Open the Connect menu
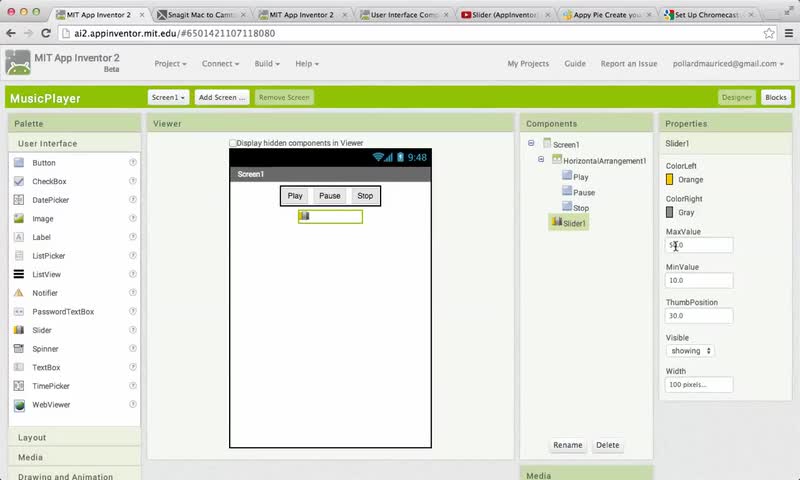 pyautogui.click(x=220, y=64)
